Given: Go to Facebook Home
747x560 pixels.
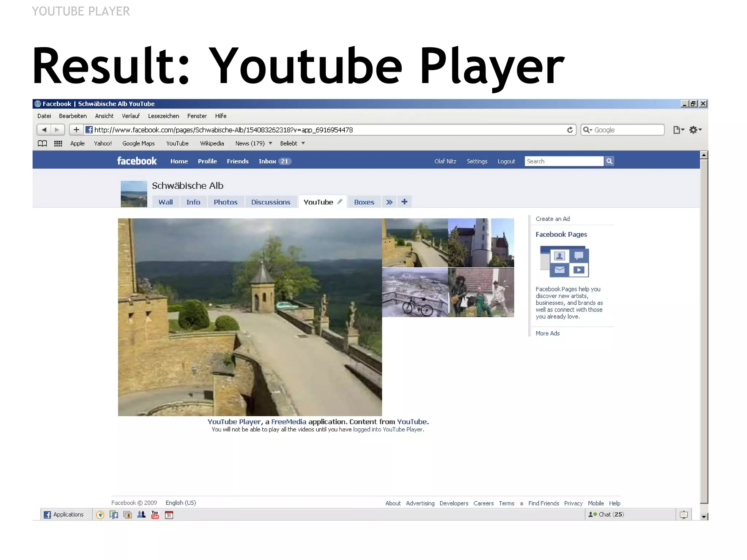Looking at the screenshot, I should (179, 161).
